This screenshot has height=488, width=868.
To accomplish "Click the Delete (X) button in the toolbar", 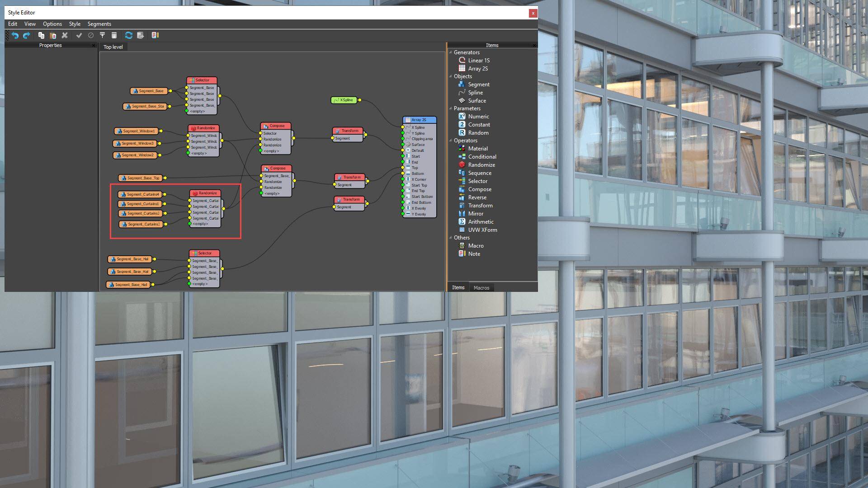I will pyautogui.click(x=65, y=35).
